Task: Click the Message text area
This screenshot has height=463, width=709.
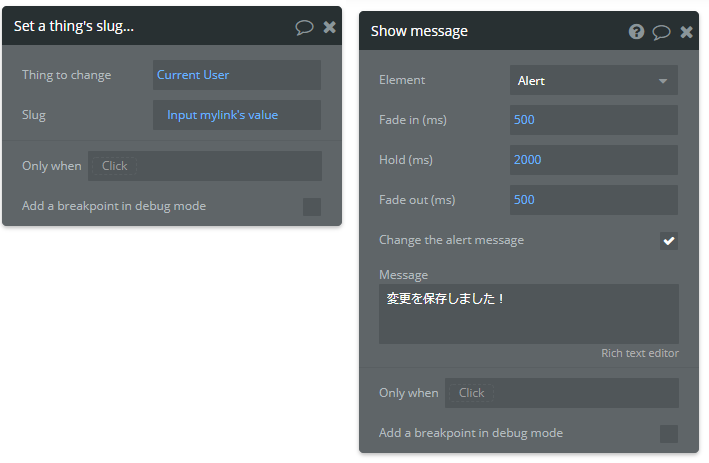Action: tap(529, 314)
